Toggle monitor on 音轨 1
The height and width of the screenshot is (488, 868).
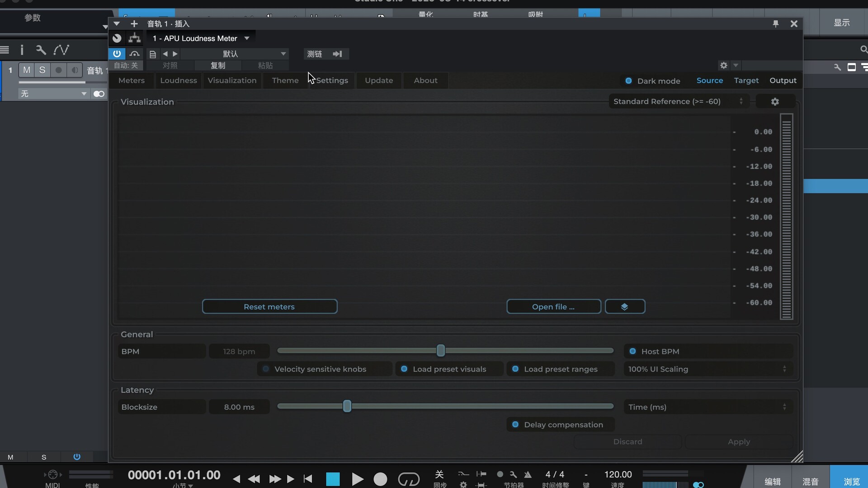click(x=75, y=70)
